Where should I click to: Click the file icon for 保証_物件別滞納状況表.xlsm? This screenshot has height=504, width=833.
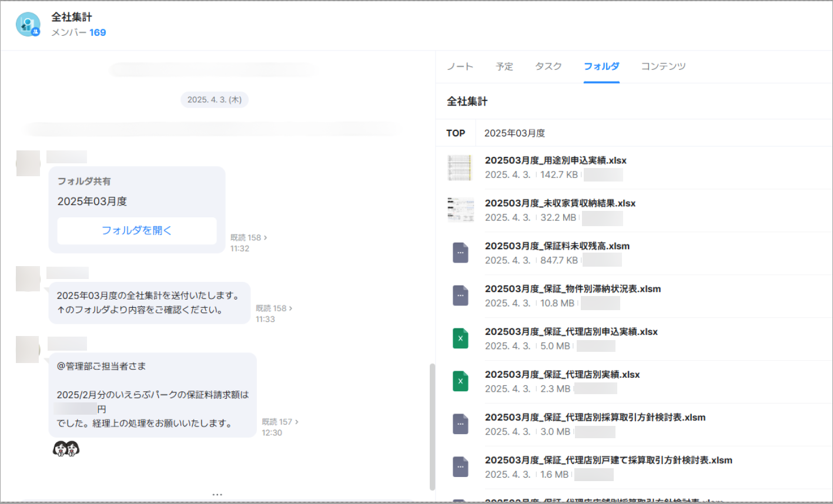click(460, 295)
